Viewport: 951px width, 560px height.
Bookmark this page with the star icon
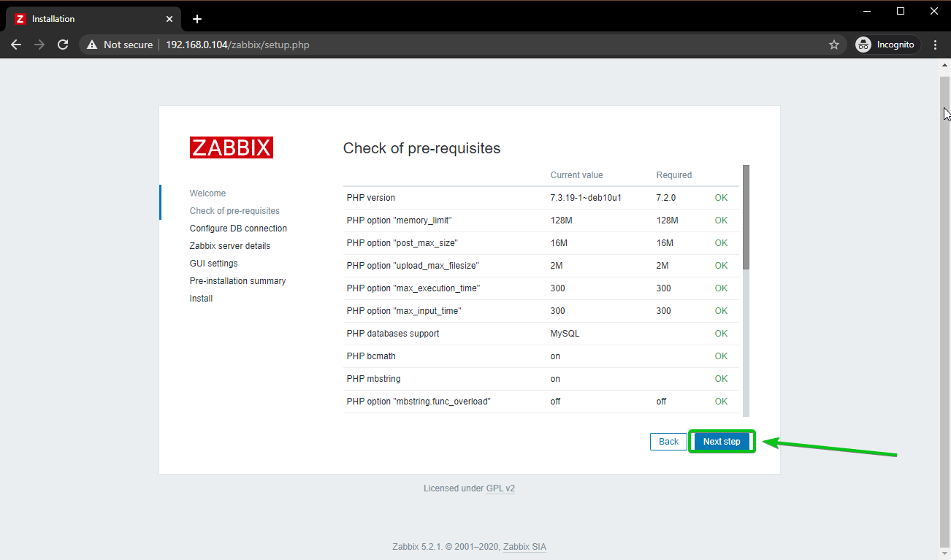pos(834,45)
